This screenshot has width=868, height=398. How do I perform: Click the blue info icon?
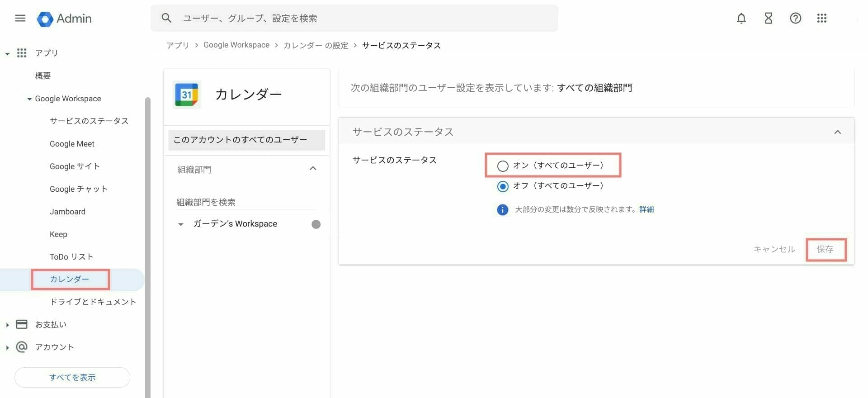pos(502,210)
